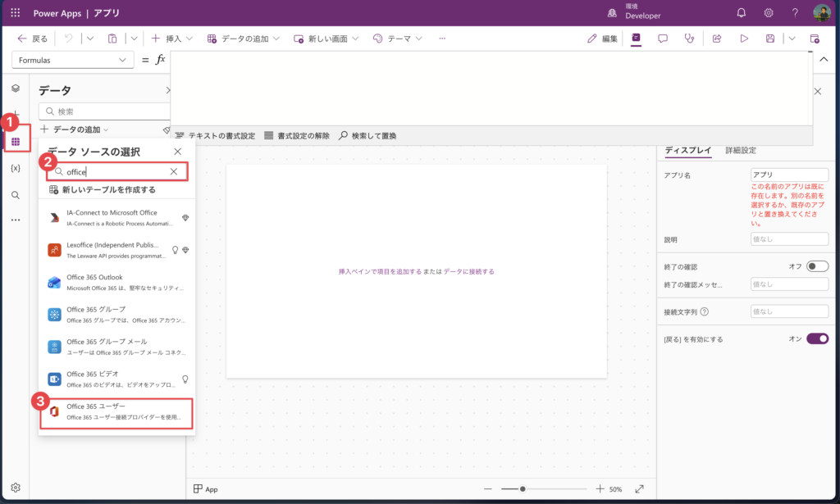This screenshot has height=504, width=840.
Task: Select Office 365 ユーザー data source
Action: tap(116, 412)
